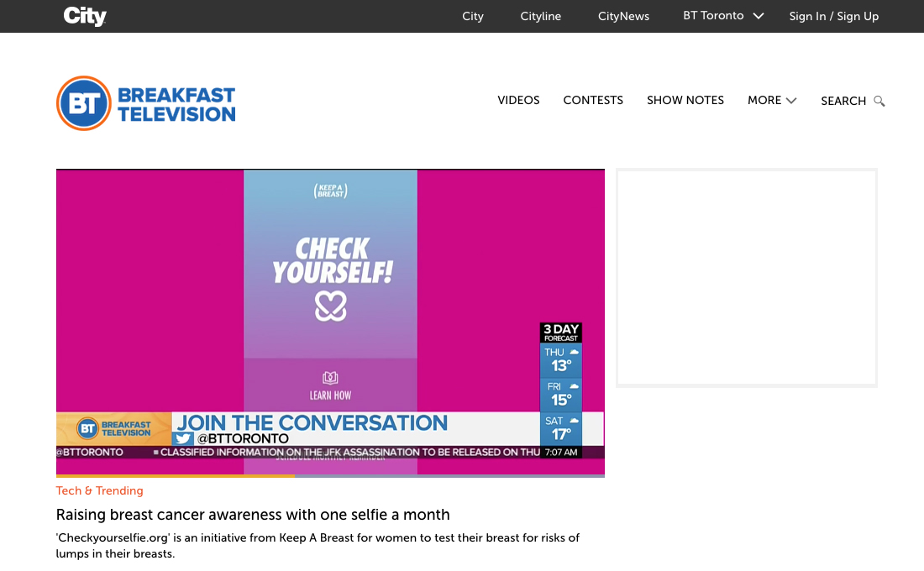
Task: Click the search magnifying glass icon
Action: click(x=879, y=101)
